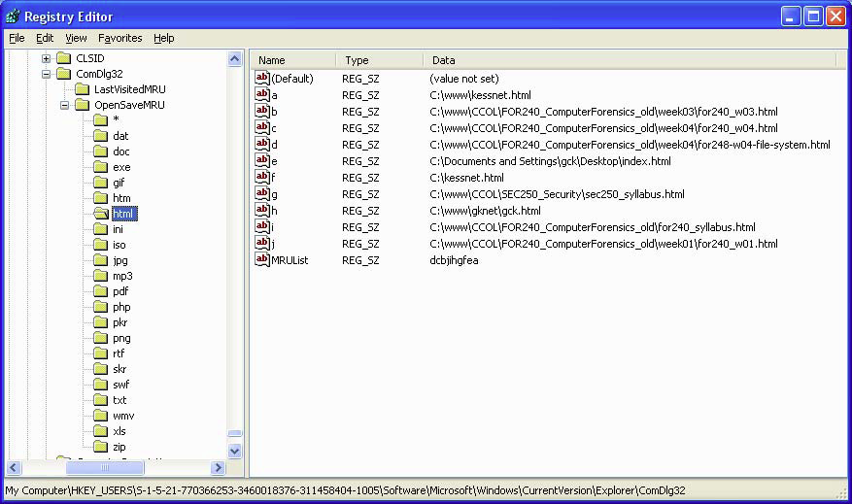Click the iso key folder icon
Image resolution: width=852 pixels, height=504 pixels.
click(x=100, y=245)
